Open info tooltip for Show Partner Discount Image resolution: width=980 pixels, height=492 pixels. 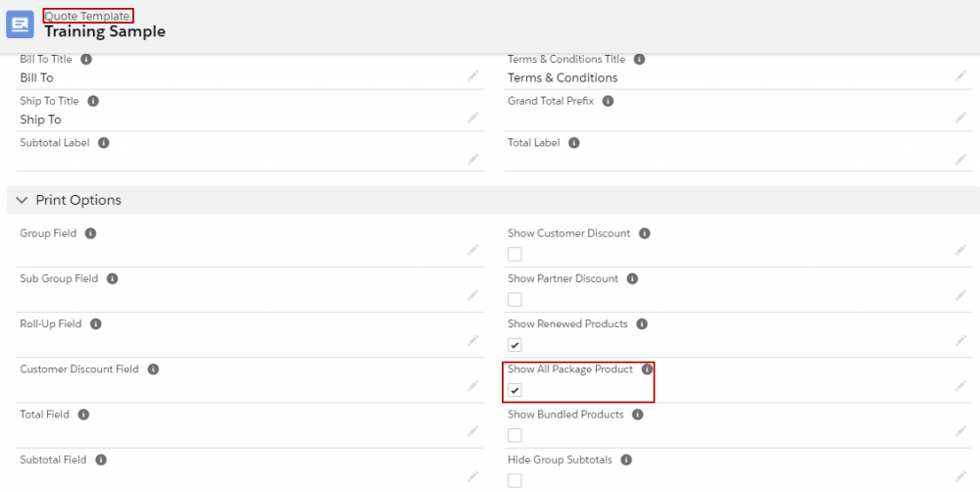tap(632, 278)
